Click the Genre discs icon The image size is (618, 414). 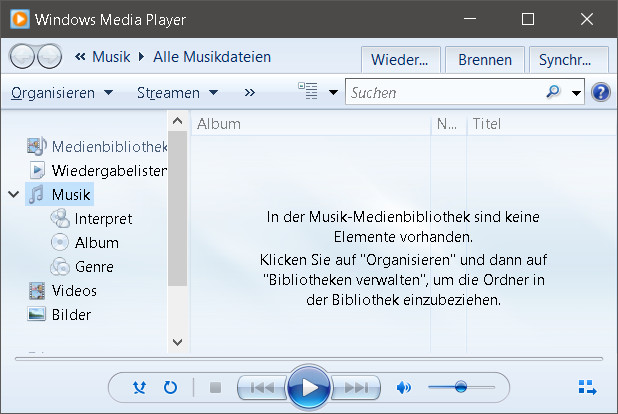(x=60, y=267)
